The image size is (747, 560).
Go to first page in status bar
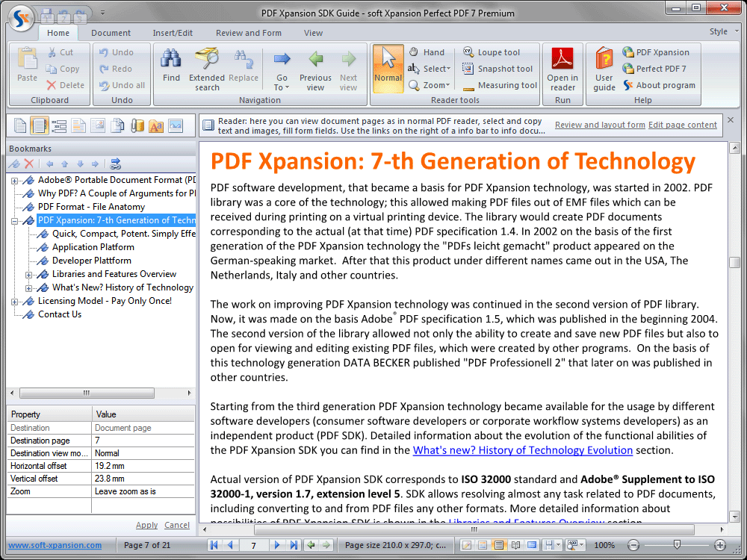point(214,545)
